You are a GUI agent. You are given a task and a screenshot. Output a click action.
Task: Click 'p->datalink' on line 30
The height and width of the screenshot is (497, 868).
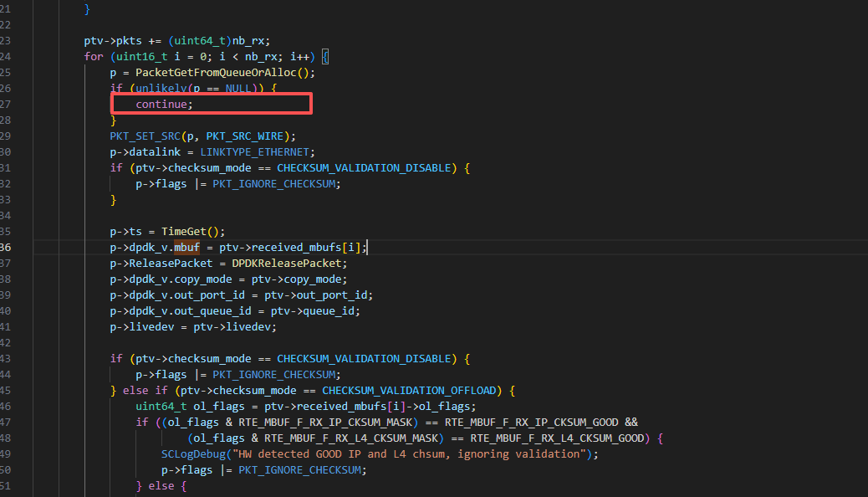pos(145,151)
